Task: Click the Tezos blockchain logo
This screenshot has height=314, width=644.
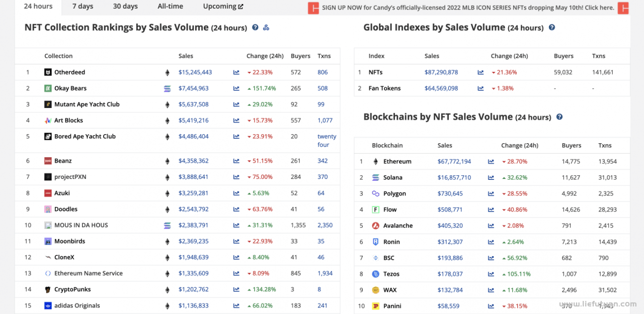Action: [x=375, y=274]
